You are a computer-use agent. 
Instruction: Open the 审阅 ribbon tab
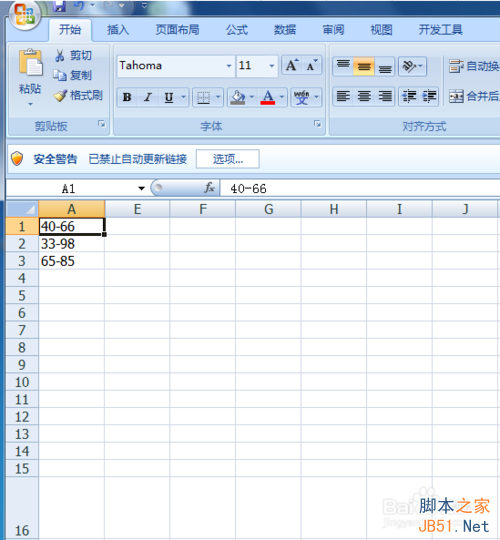tap(333, 30)
